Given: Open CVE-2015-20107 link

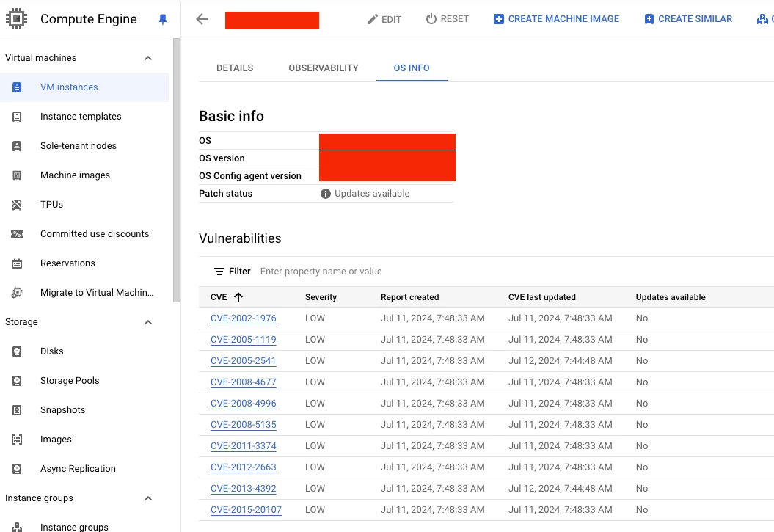Looking at the screenshot, I should click(246, 509).
